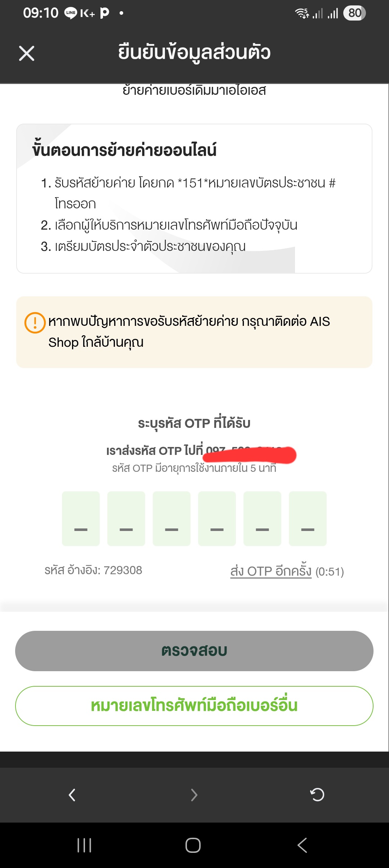Tap the browser forward arrow icon
Viewport: 389px width, 868px height.
click(x=194, y=795)
